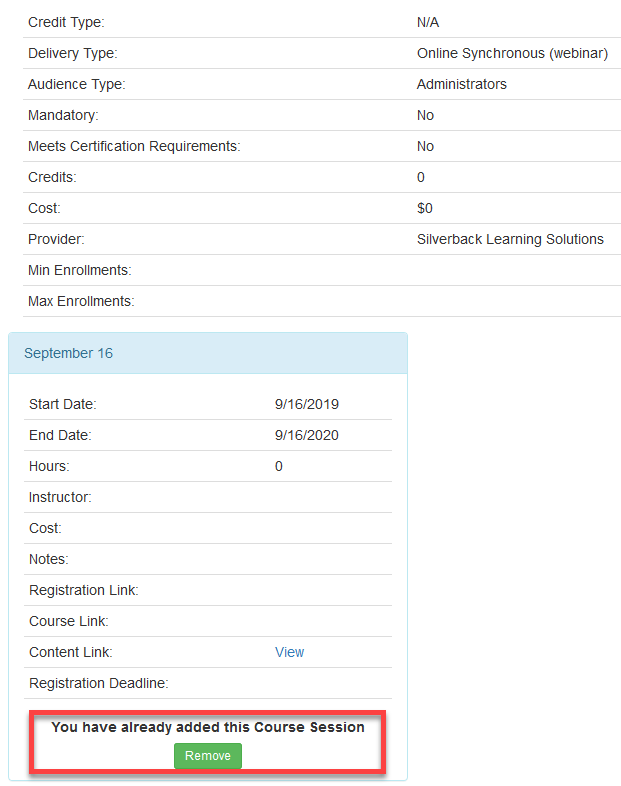Click the Max Enrollments label

coord(81,301)
